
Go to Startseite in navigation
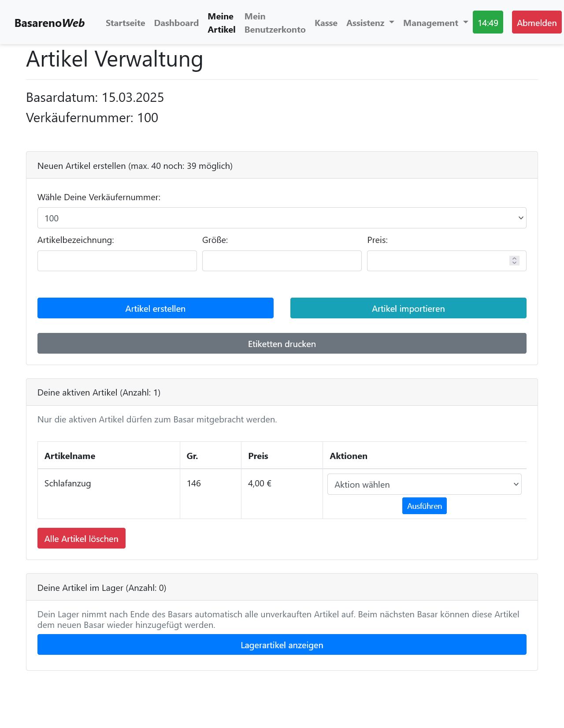click(x=125, y=23)
